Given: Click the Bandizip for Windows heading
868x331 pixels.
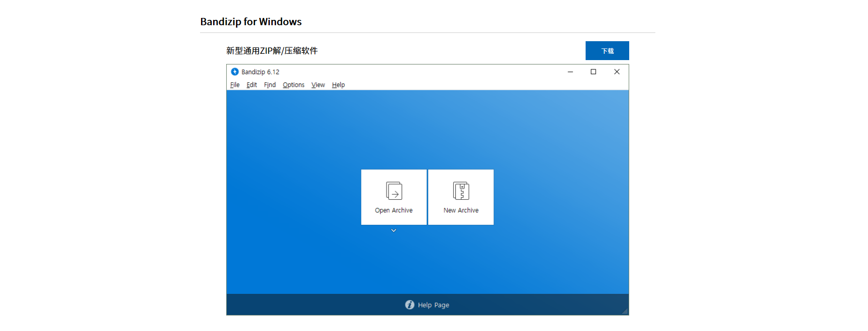Looking at the screenshot, I should pos(251,22).
